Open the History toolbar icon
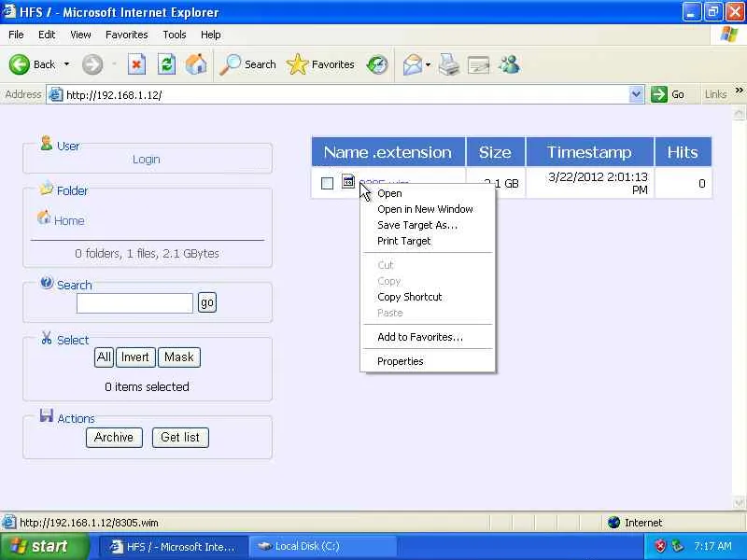This screenshot has width=747, height=560. click(x=377, y=64)
